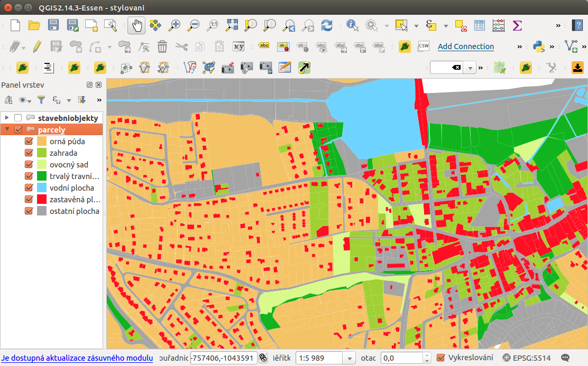Toggle the ostatní plocha category checkbox
Screen dimensions: 588x366
point(29,211)
